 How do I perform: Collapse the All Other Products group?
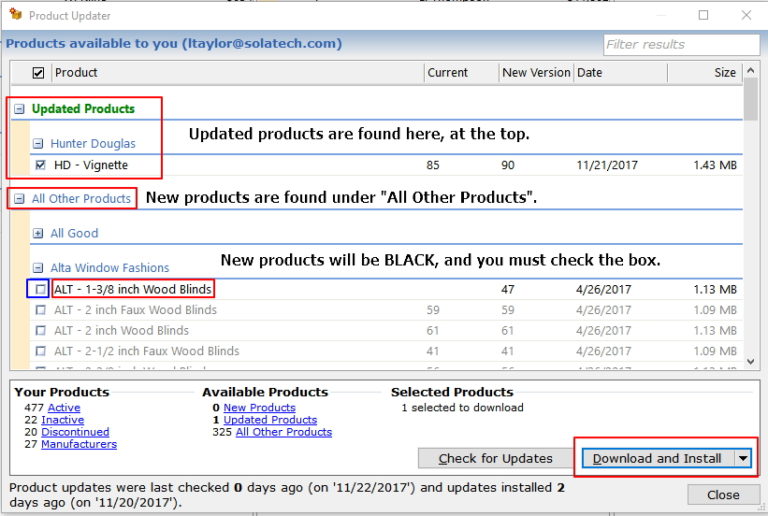(x=19, y=199)
